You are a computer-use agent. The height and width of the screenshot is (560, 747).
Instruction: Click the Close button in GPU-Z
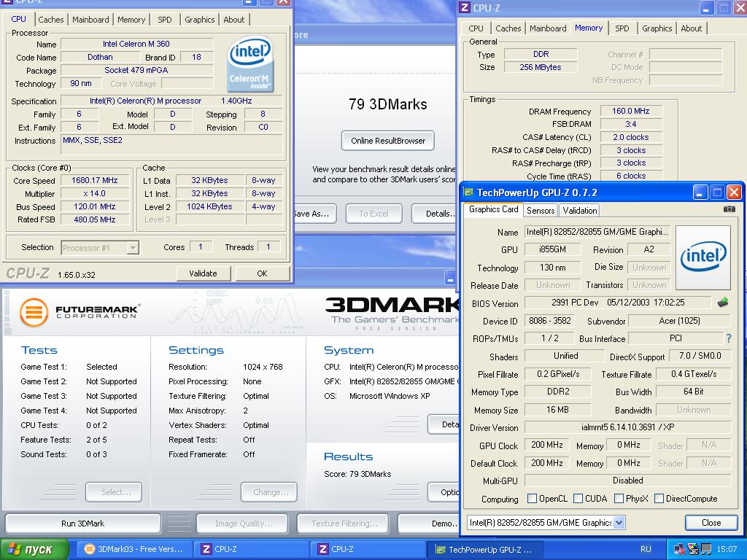tap(711, 522)
